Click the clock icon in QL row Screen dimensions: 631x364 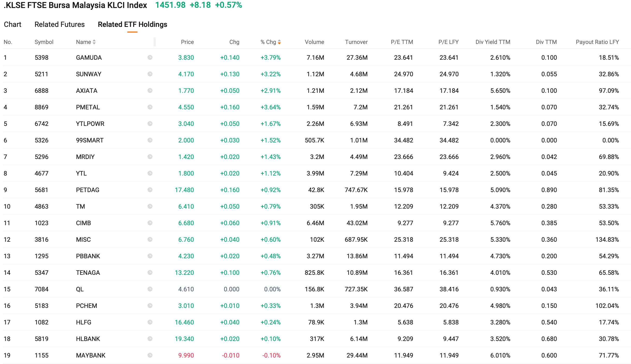pyautogui.click(x=150, y=289)
